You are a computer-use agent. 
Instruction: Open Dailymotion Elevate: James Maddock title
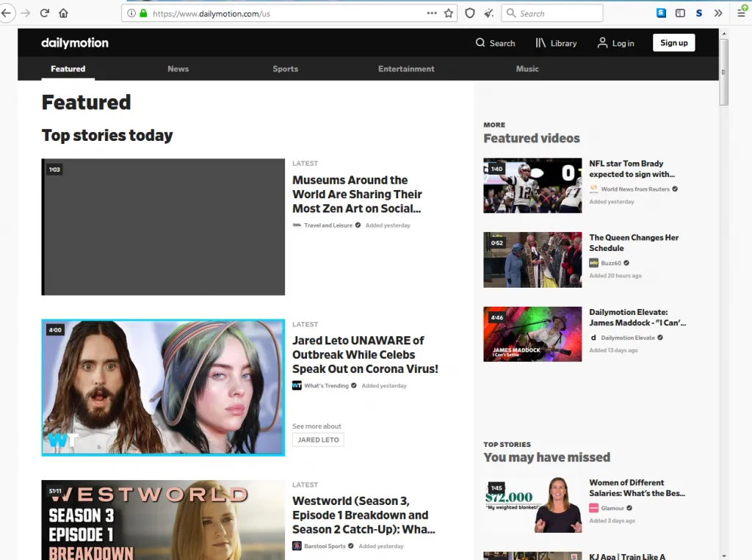coord(637,317)
